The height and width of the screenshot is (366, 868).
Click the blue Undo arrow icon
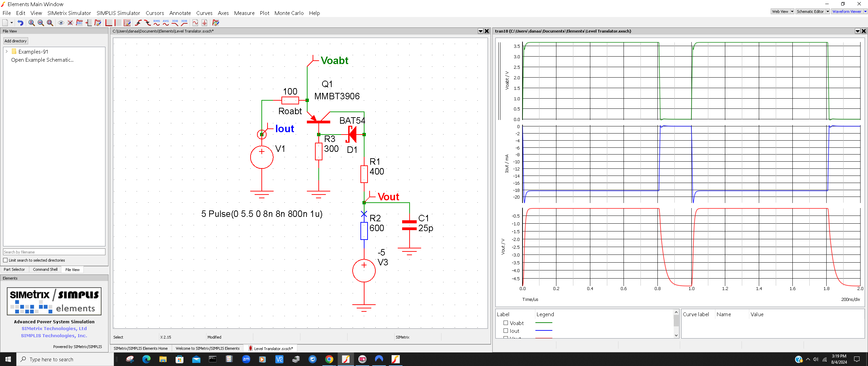click(x=20, y=23)
